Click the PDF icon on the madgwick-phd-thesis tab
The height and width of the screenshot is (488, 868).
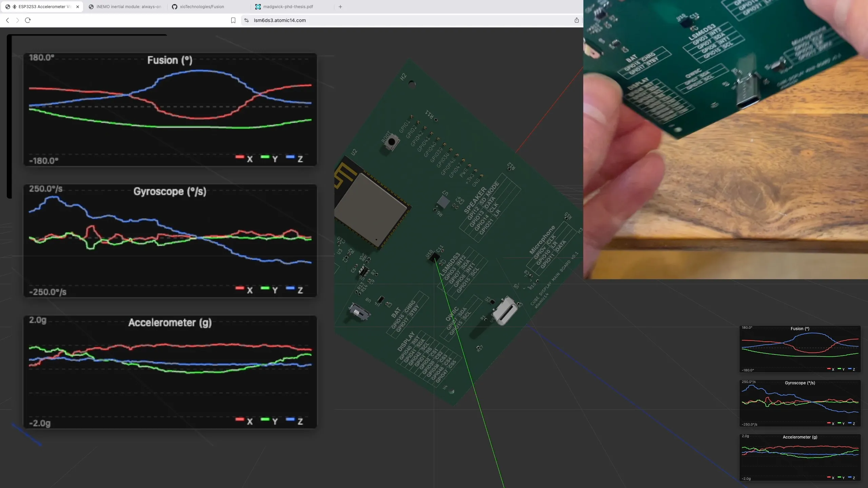tap(258, 6)
